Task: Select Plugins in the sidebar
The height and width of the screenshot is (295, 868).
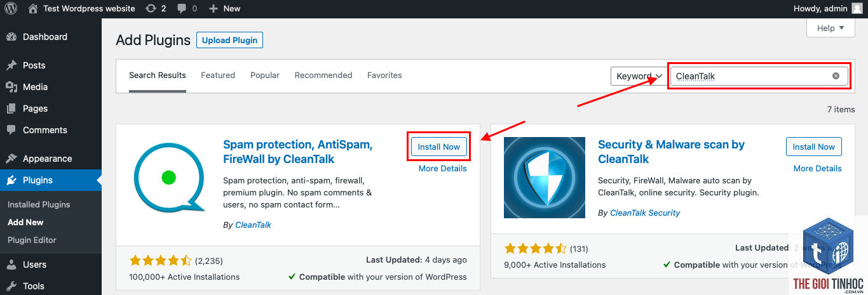Action: 51,180
